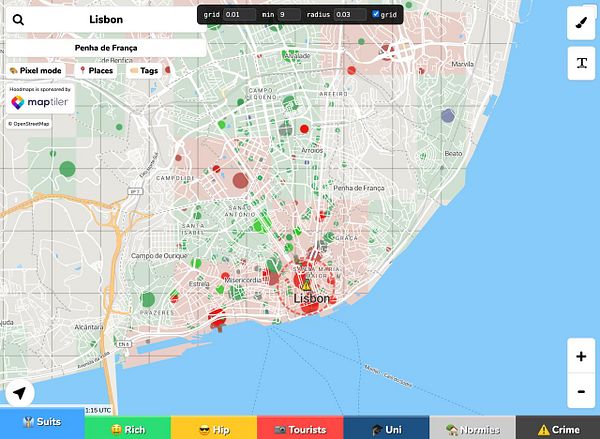Select the Rich category tab
600x439 pixels.
(x=128, y=429)
